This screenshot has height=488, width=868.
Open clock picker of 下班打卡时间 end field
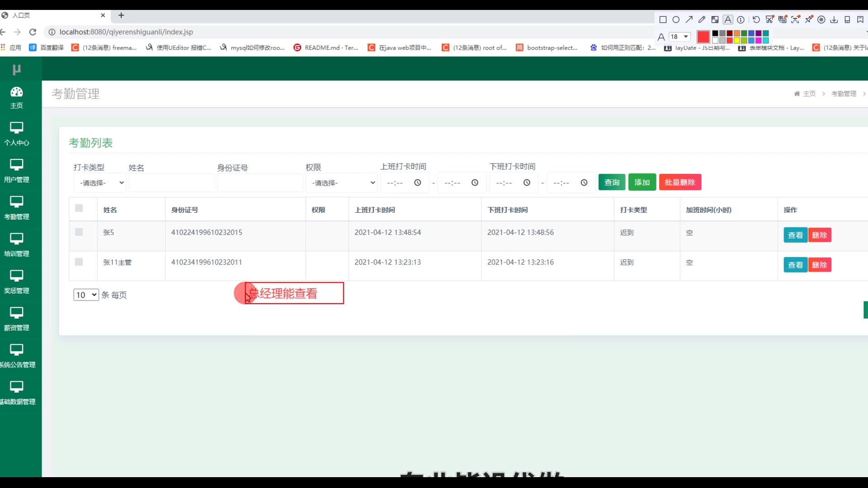point(584,183)
